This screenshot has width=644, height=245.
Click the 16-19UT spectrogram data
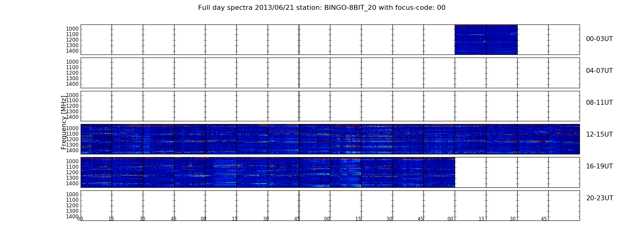pos(268,172)
